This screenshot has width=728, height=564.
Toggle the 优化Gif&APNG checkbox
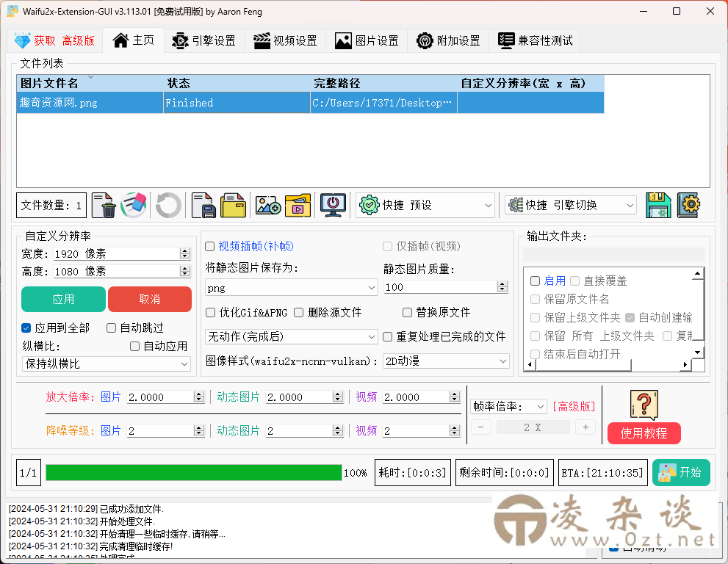[x=210, y=312]
